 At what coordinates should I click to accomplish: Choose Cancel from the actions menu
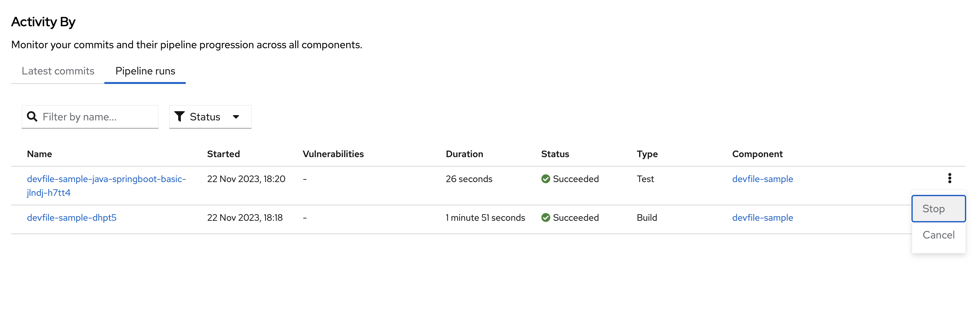click(x=938, y=235)
